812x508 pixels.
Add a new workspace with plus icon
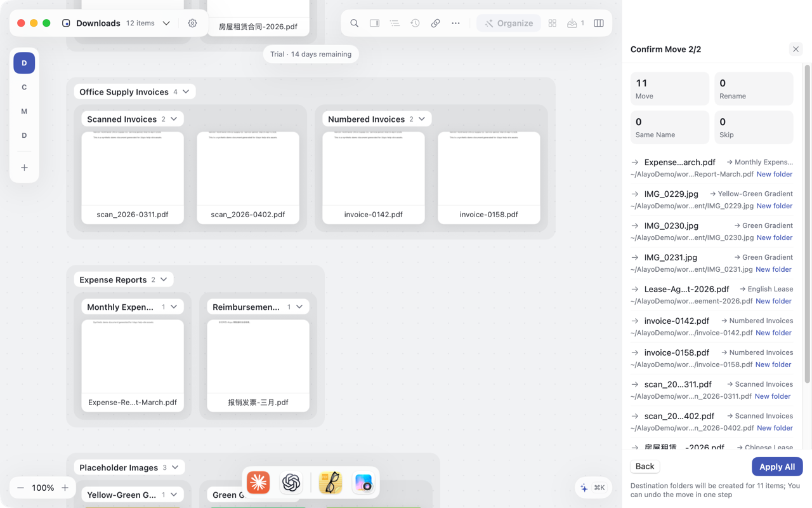[x=24, y=168]
